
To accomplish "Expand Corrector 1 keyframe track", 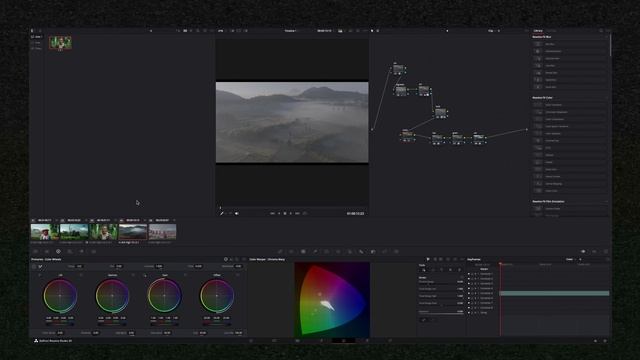I will click(x=478, y=274).
